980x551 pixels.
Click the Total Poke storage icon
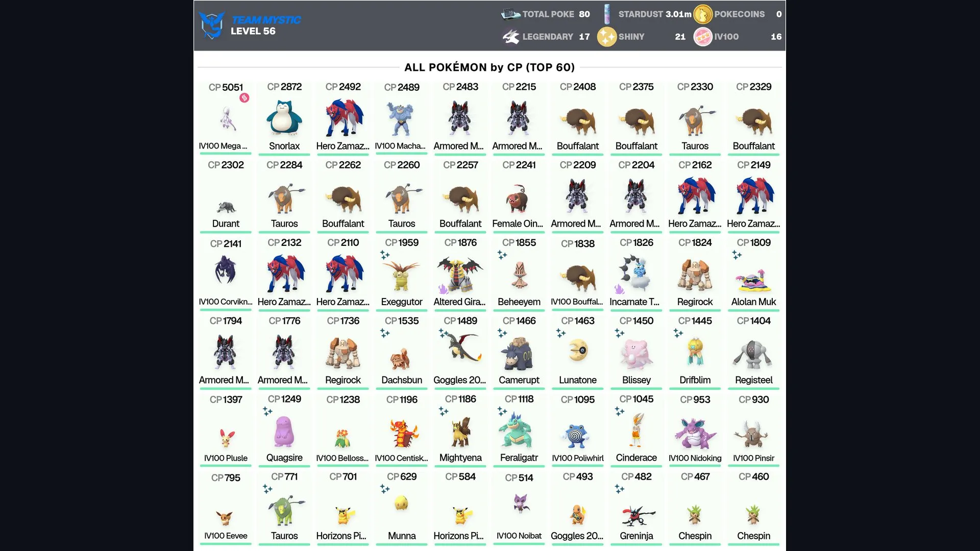click(511, 14)
